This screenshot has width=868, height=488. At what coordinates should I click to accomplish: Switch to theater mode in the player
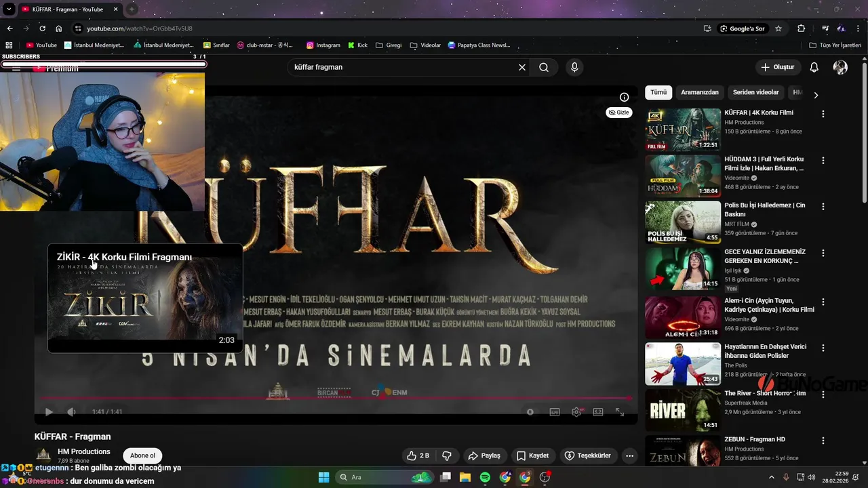coord(598,411)
